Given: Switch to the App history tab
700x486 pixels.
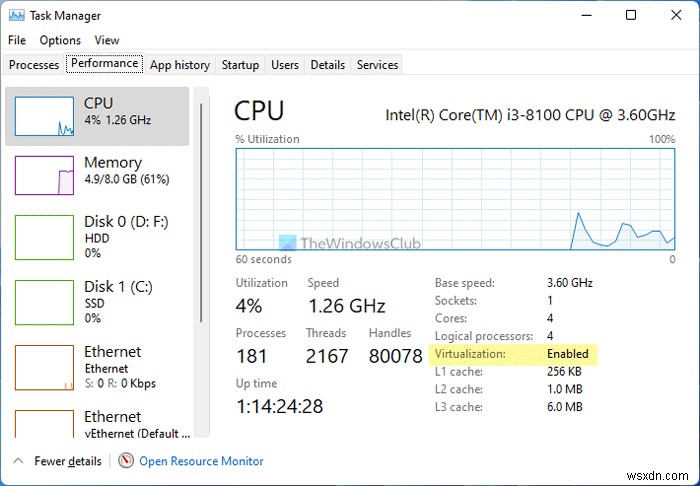Looking at the screenshot, I should (180, 65).
